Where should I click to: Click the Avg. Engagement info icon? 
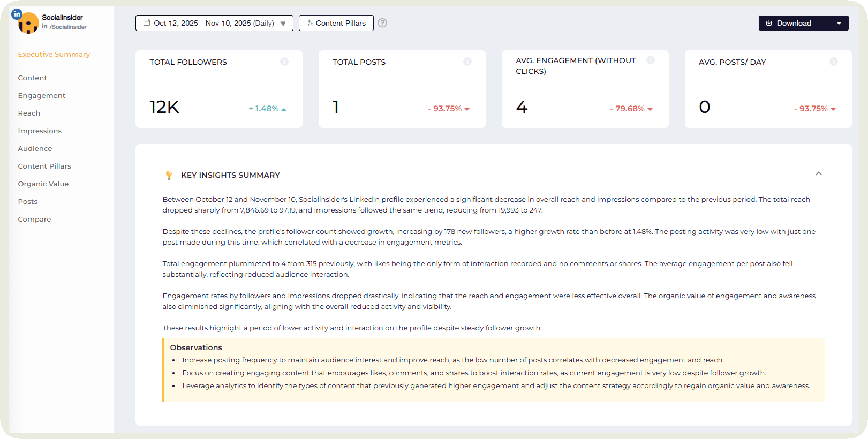651,60
